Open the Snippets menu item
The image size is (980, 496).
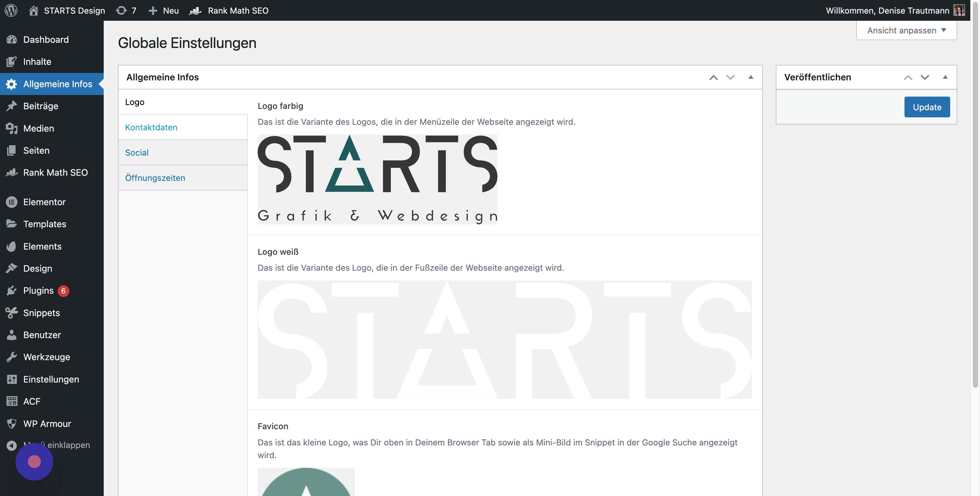tap(52, 313)
